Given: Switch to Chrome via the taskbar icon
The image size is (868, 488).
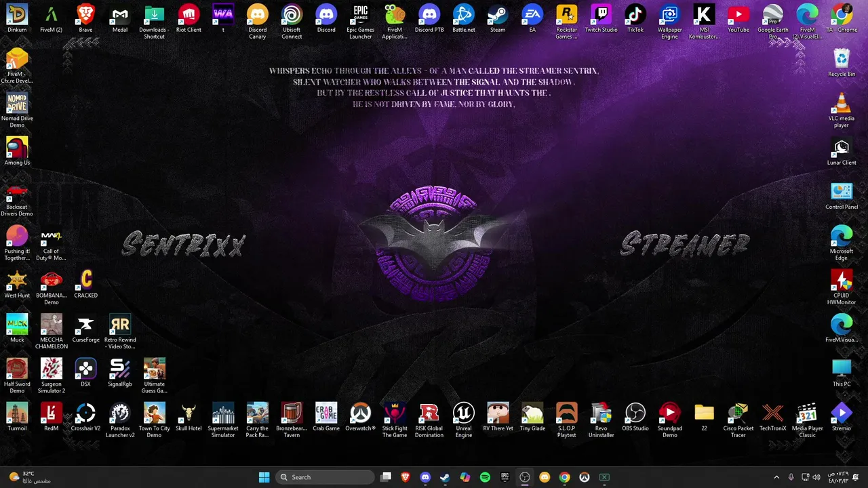Looking at the screenshot, I should click(x=564, y=477).
